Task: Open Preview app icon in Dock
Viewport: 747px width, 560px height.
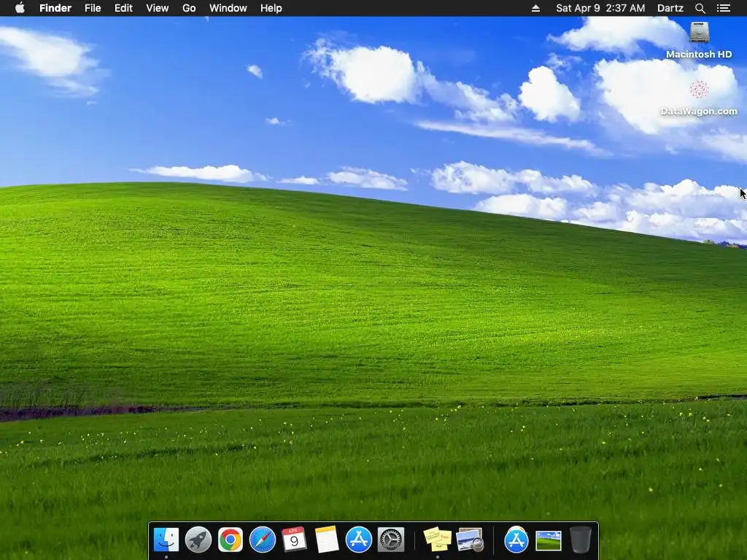Action: 470,540
